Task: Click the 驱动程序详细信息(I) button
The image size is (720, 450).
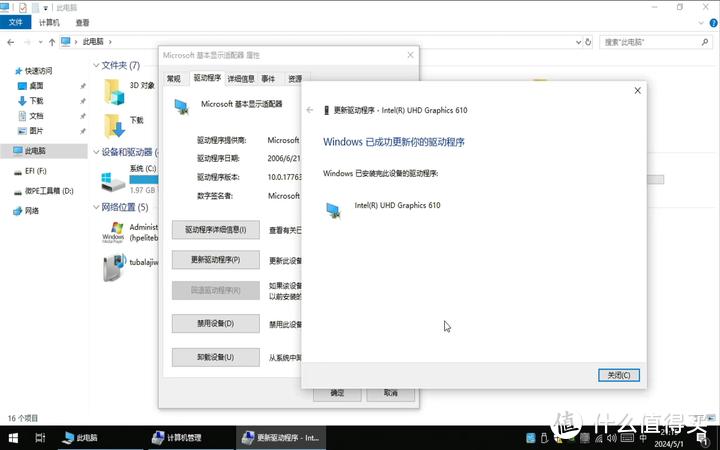Action: click(x=216, y=230)
